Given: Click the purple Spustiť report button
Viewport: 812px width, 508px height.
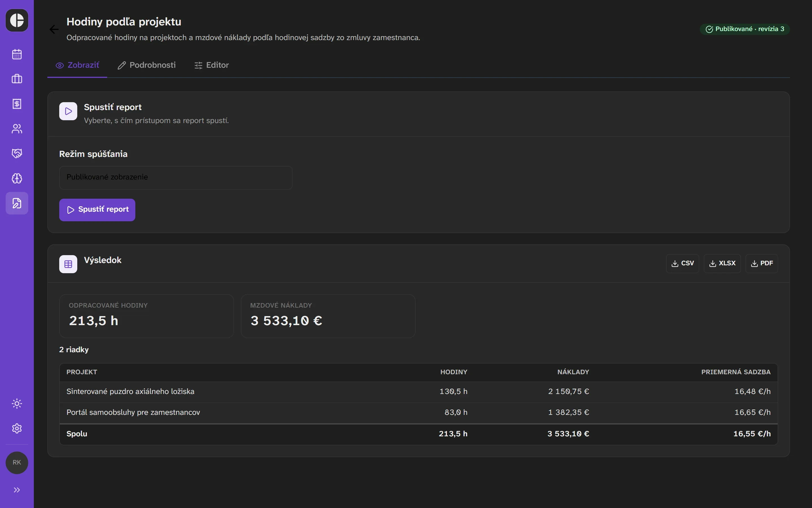Looking at the screenshot, I should [97, 210].
